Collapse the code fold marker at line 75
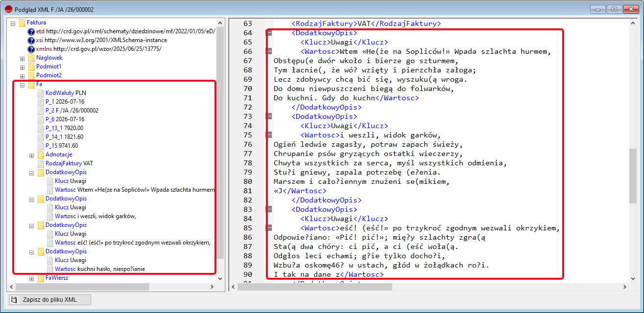 [269, 135]
